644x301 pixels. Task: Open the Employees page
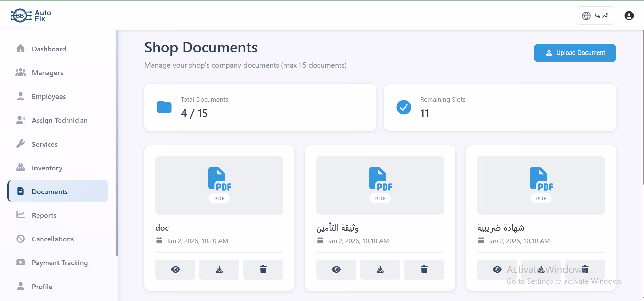[58, 96]
